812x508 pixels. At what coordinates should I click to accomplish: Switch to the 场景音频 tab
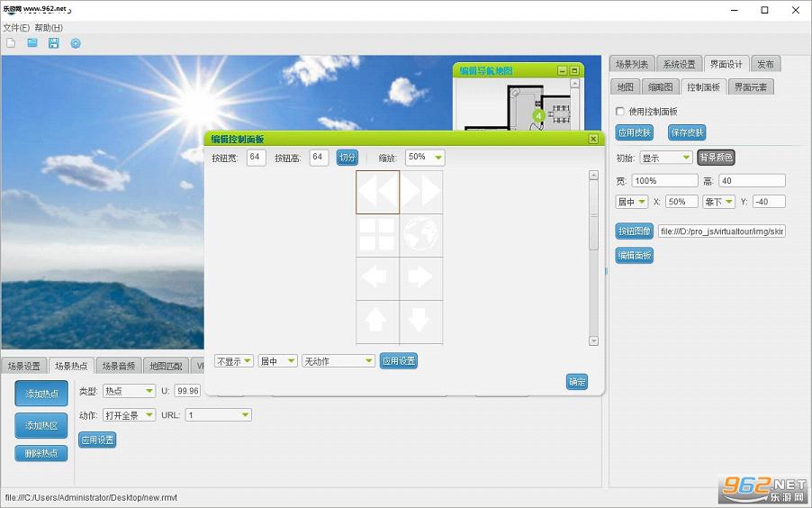119,366
